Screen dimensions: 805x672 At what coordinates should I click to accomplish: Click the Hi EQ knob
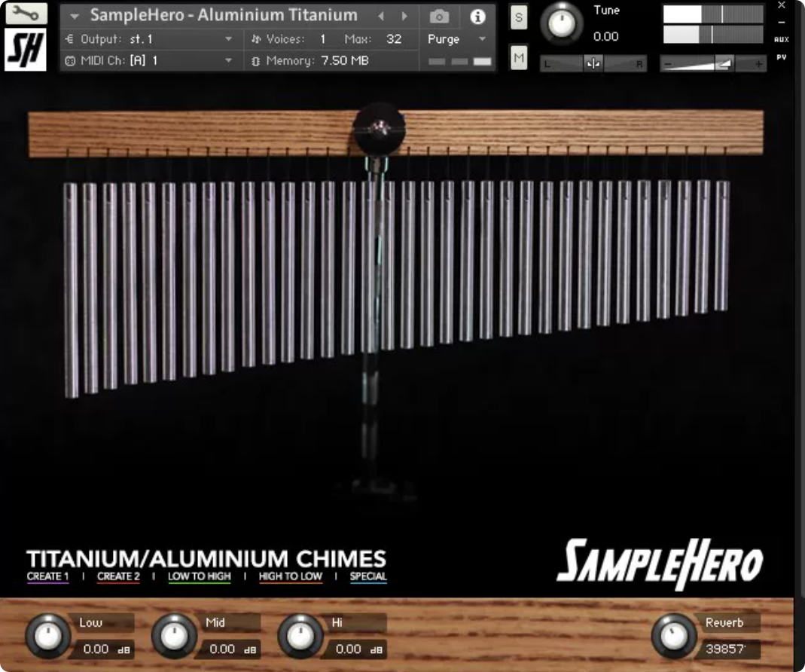pos(300,636)
